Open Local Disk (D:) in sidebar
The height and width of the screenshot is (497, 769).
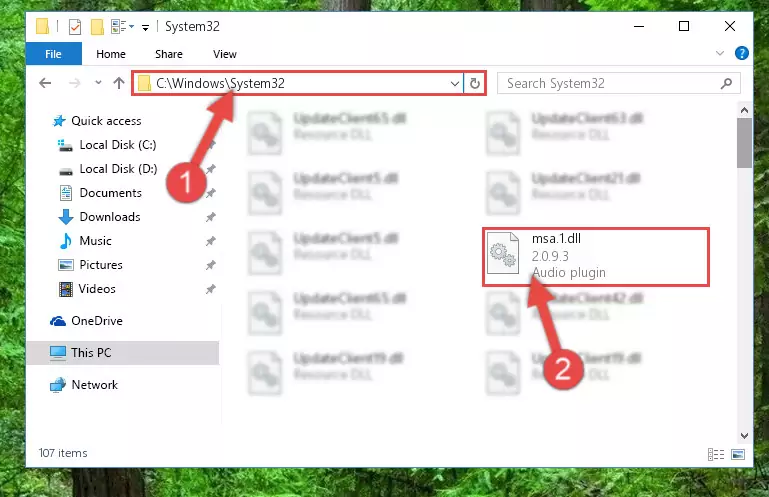click(118, 169)
